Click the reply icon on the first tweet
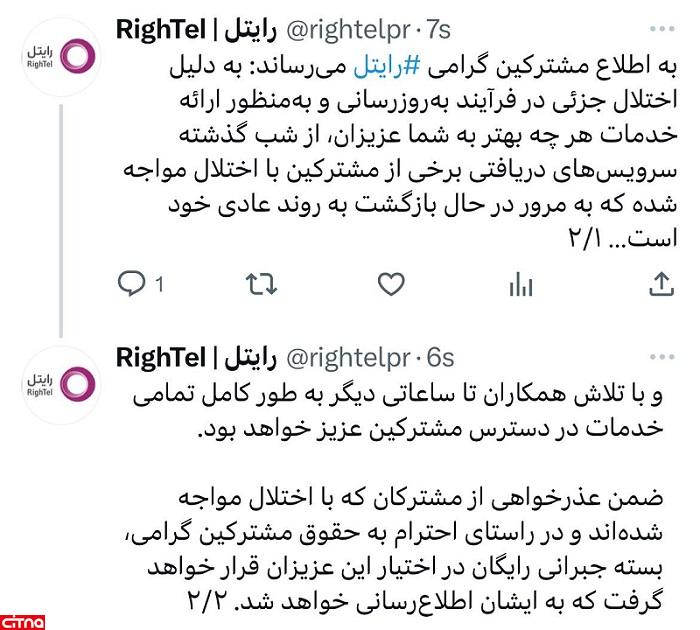 (131, 284)
